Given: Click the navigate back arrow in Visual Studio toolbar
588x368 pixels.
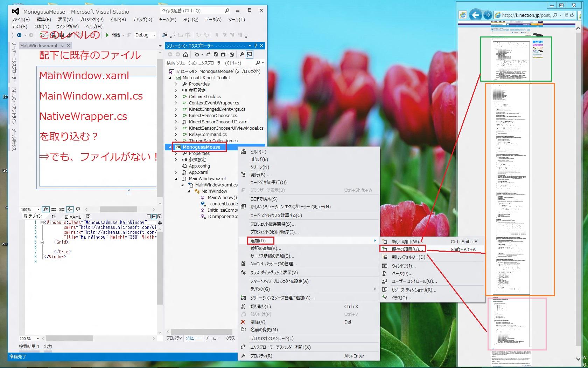Looking at the screenshot, I should click(19, 35).
